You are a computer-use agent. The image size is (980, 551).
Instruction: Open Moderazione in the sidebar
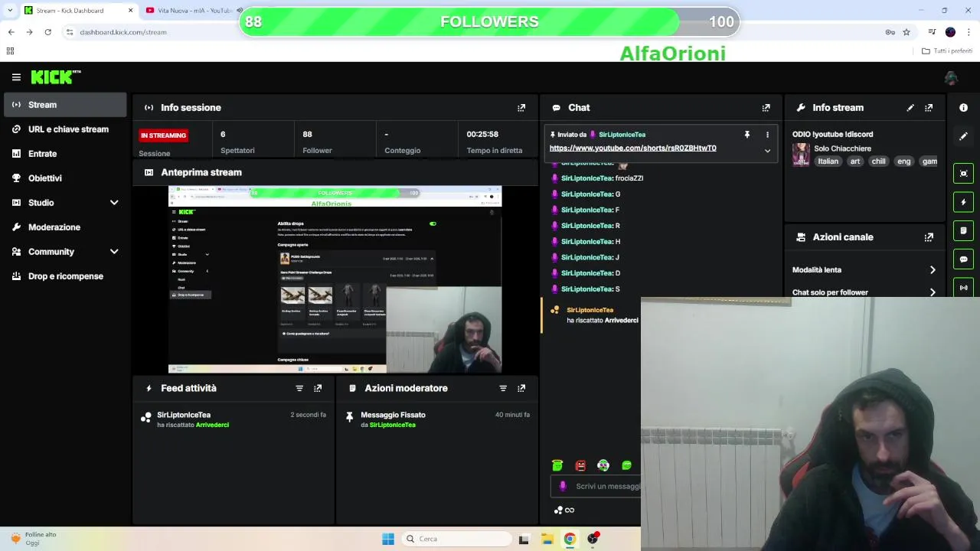point(65,227)
